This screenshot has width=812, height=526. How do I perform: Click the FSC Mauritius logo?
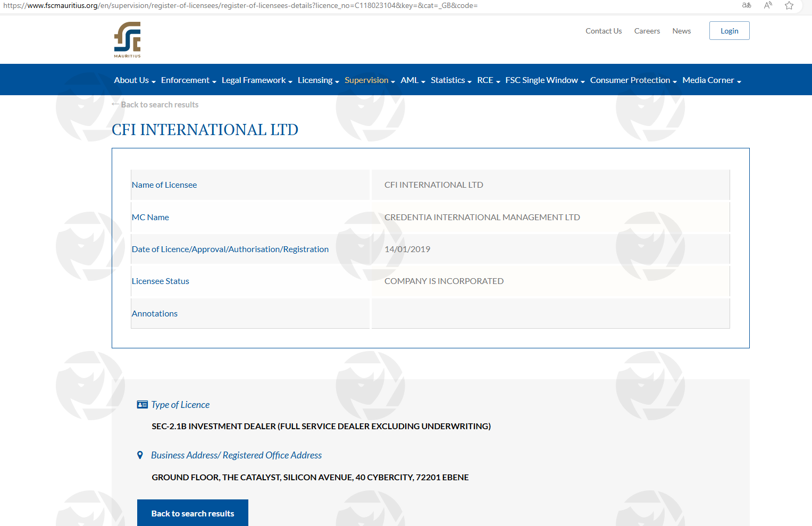pos(128,39)
